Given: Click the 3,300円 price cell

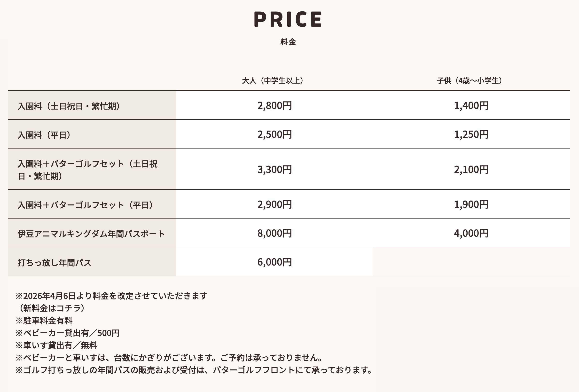Looking at the screenshot, I should (274, 170).
